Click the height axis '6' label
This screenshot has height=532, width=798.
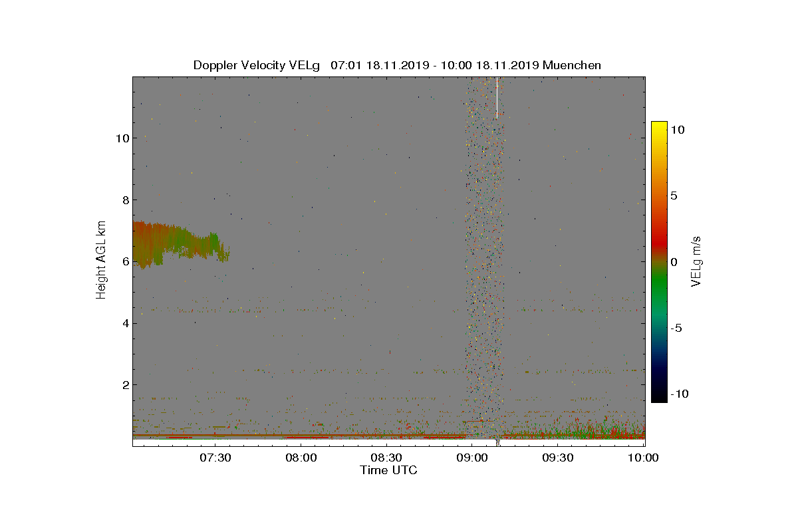click(125, 261)
